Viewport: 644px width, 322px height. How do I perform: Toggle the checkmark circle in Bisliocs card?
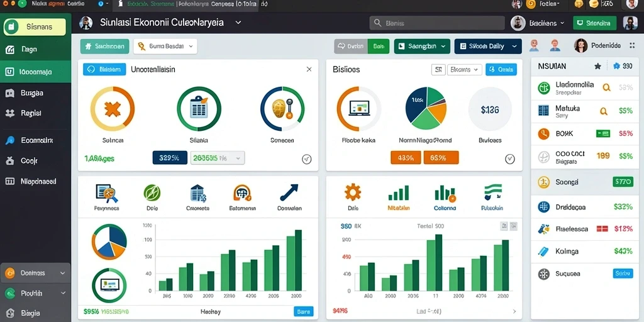[509, 158]
